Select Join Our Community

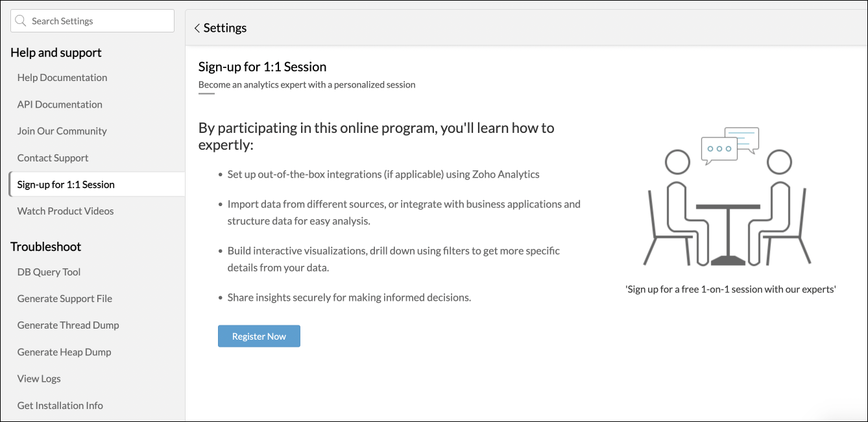pos(62,131)
